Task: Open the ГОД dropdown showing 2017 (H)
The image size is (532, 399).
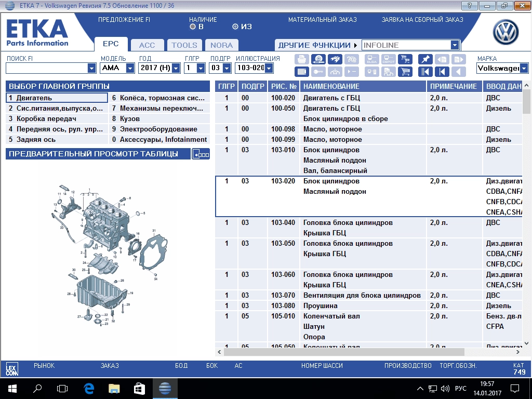Action: [176, 68]
